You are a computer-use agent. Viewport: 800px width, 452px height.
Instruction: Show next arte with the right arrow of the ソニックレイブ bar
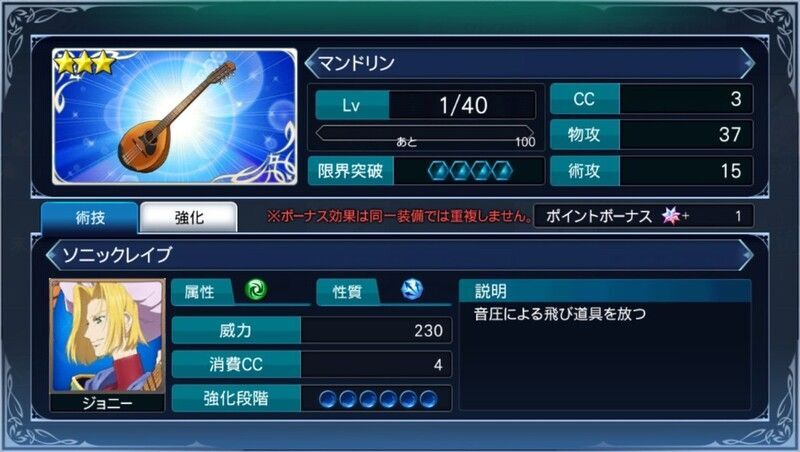pos(747,255)
